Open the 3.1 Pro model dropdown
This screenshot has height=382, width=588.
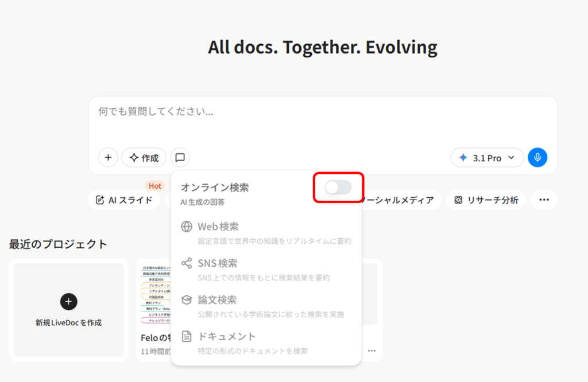click(487, 158)
